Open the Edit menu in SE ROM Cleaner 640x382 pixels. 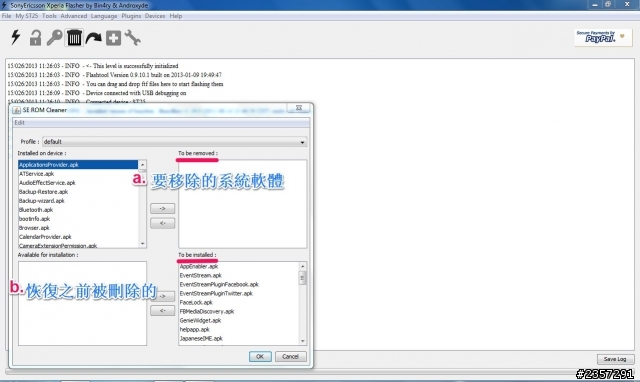pyautogui.click(x=19, y=122)
